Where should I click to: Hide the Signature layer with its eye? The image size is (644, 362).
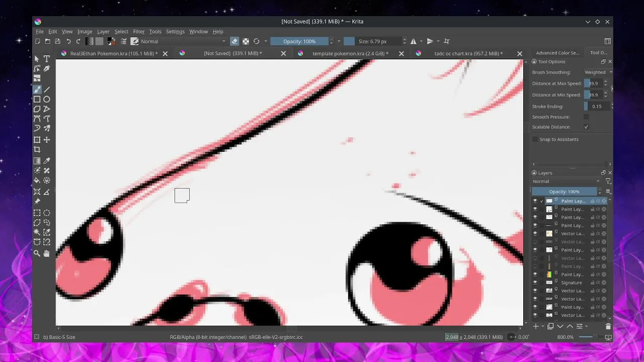(535, 283)
